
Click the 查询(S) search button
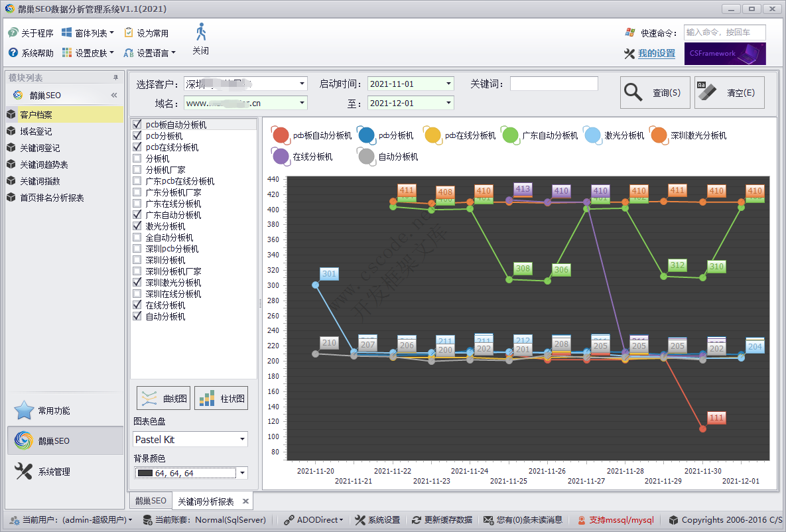click(655, 92)
